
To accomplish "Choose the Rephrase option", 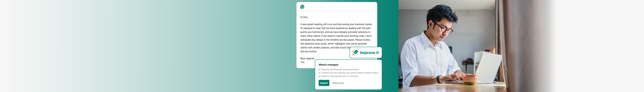I will pos(338,83).
